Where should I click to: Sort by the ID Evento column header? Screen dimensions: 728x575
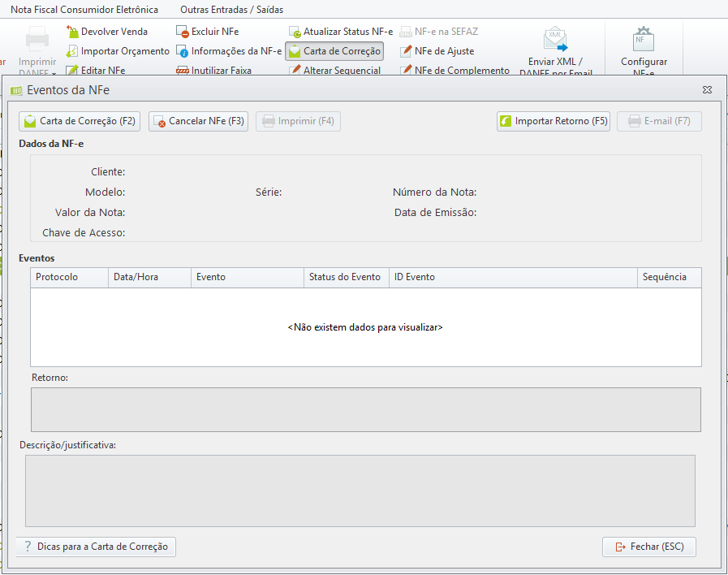513,277
